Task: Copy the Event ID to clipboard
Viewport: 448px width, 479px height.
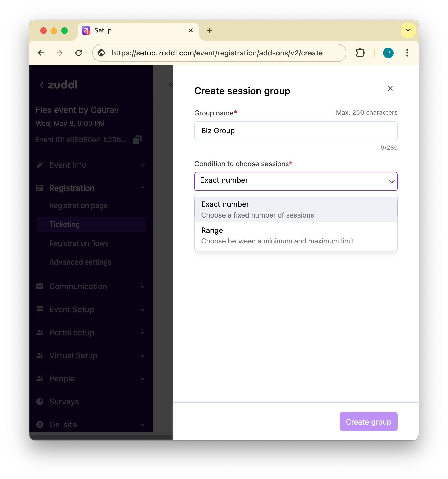Action: (137, 140)
